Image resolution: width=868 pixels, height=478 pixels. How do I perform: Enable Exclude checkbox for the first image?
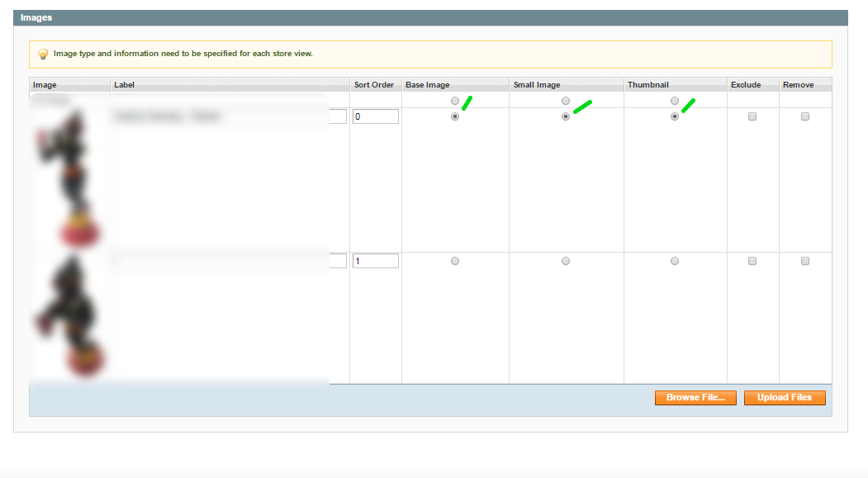(x=752, y=116)
